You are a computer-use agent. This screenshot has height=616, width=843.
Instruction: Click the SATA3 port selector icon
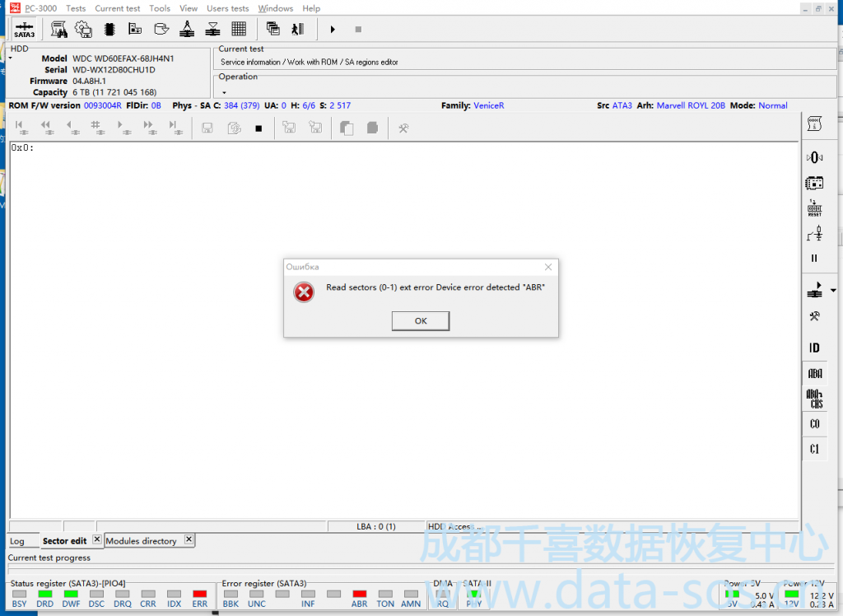click(x=24, y=30)
